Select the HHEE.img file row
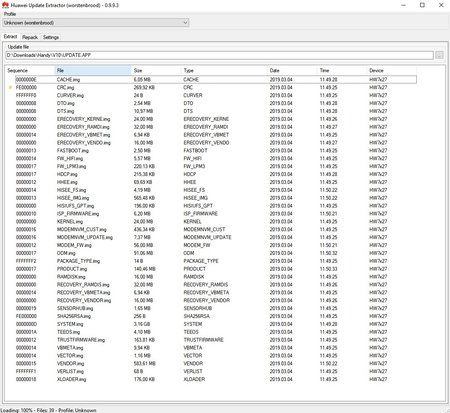This screenshot has height=413, width=450. [x=216, y=182]
